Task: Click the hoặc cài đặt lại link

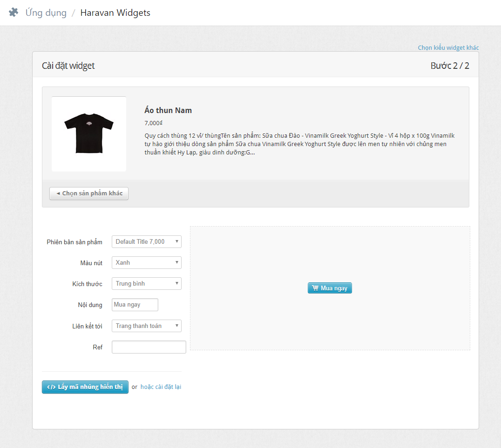Action: pyautogui.click(x=161, y=387)
